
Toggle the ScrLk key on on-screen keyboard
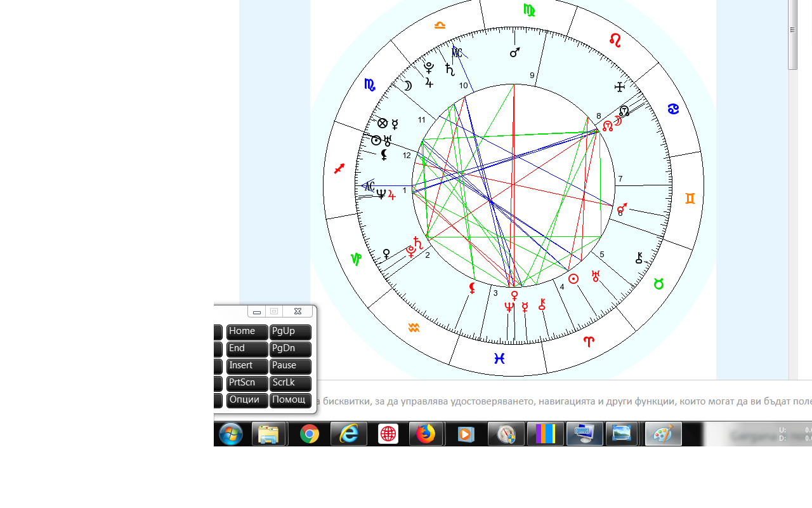[290, 384]
